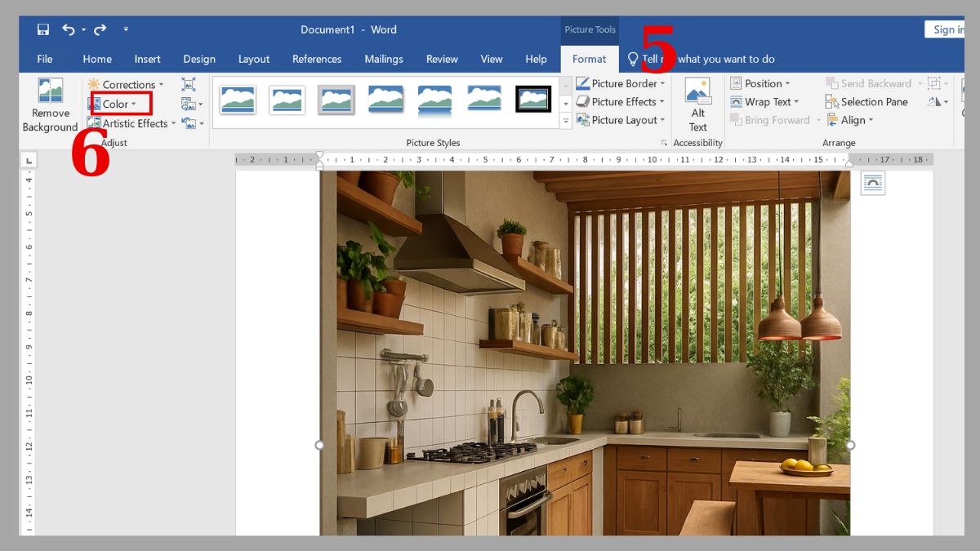Switch to the References tab
The height and width of the screenshot is (551, 980).
point(317,59)
